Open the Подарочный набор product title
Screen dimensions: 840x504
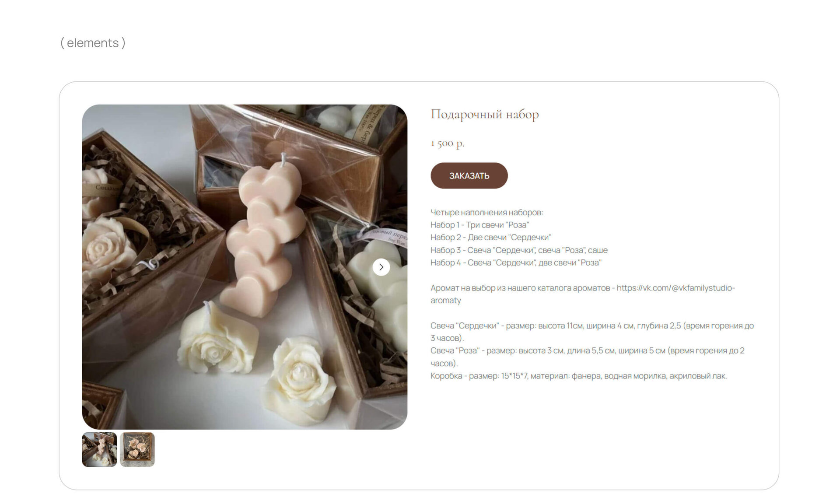coord(485,114)
